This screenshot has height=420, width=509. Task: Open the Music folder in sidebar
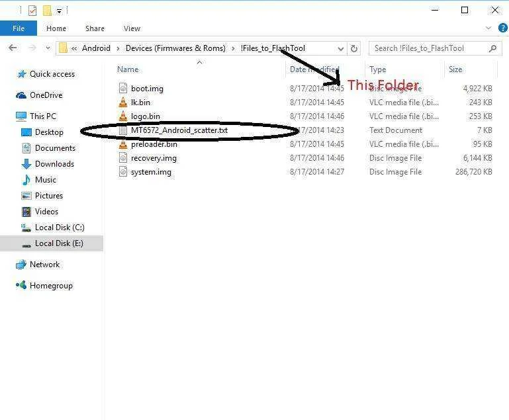[x=46, y=180]
